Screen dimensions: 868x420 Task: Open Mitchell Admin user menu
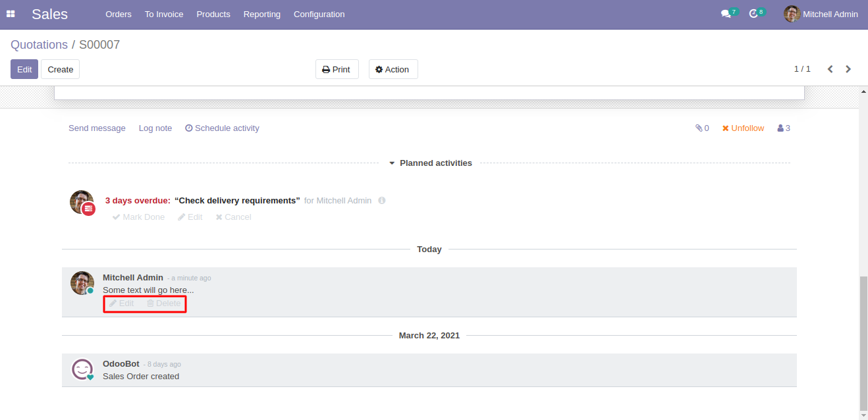[x=821, y=14]
